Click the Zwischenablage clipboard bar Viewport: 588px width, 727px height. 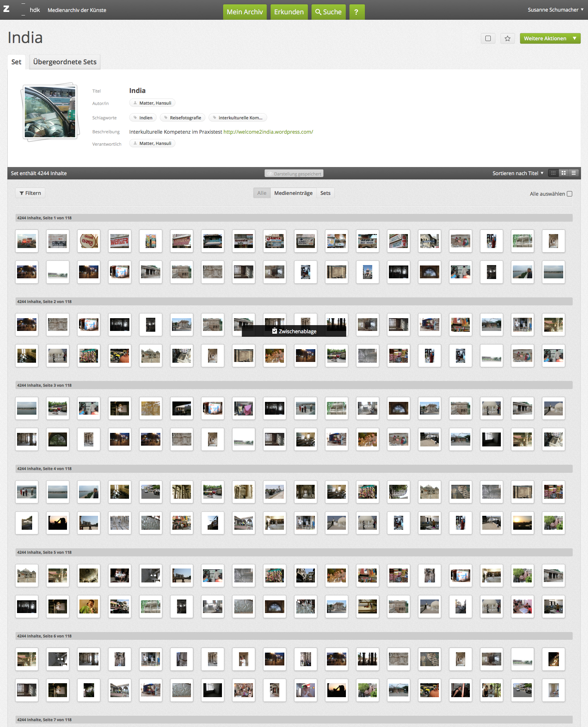(x=294, y=331)
